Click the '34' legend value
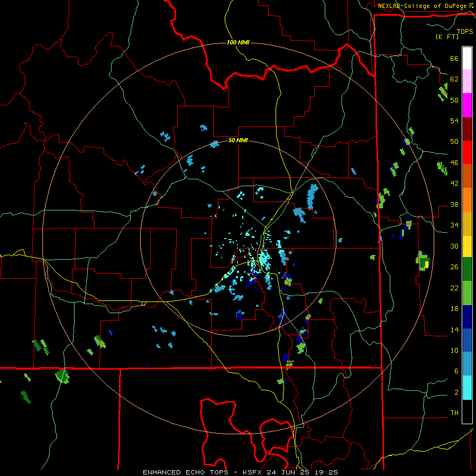The width and height of the screenshot is (476, 476). click(x=454, y=225)
